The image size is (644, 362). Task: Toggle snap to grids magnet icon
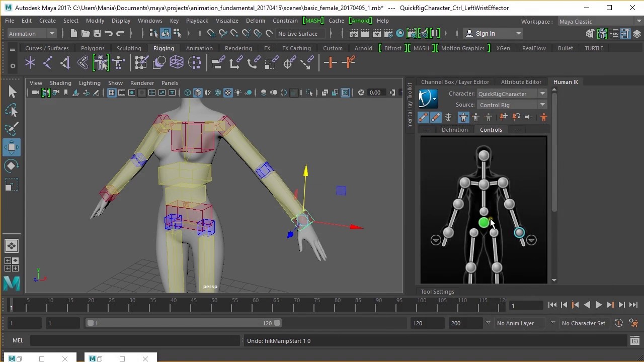point(211,34)
